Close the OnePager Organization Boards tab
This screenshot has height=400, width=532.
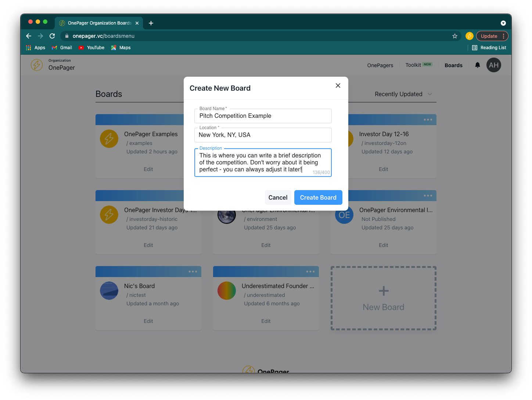point(137,23)
